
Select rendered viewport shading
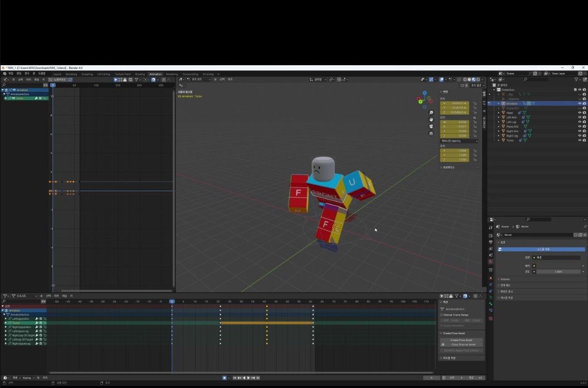tap(478, 80)
